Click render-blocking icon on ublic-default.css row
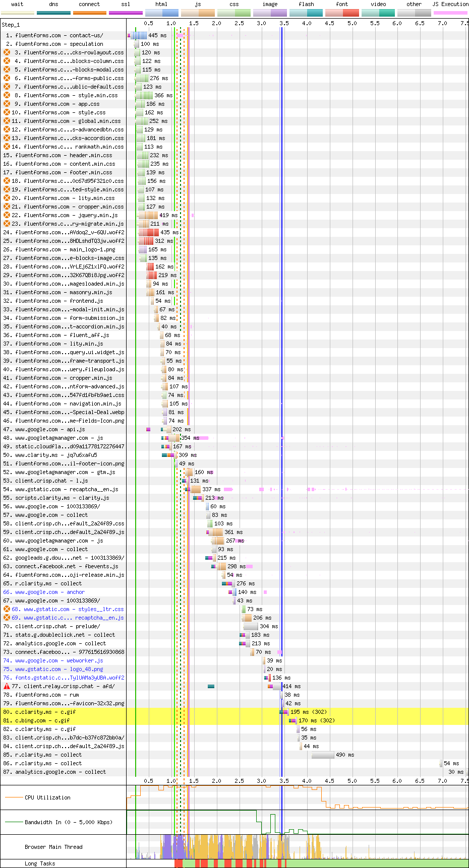 pos(7,87)
